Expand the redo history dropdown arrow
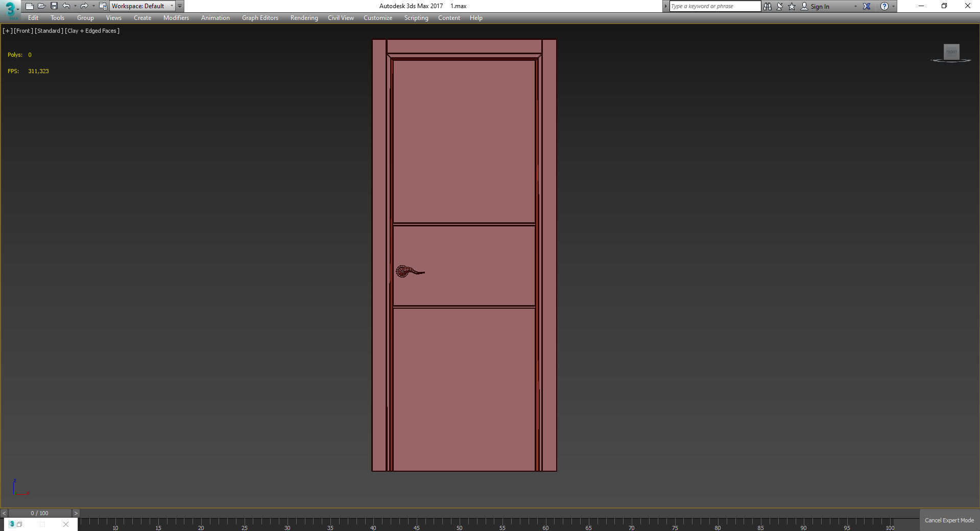The image size is (980, 531). pyautogui.click(x=93, y=6)
